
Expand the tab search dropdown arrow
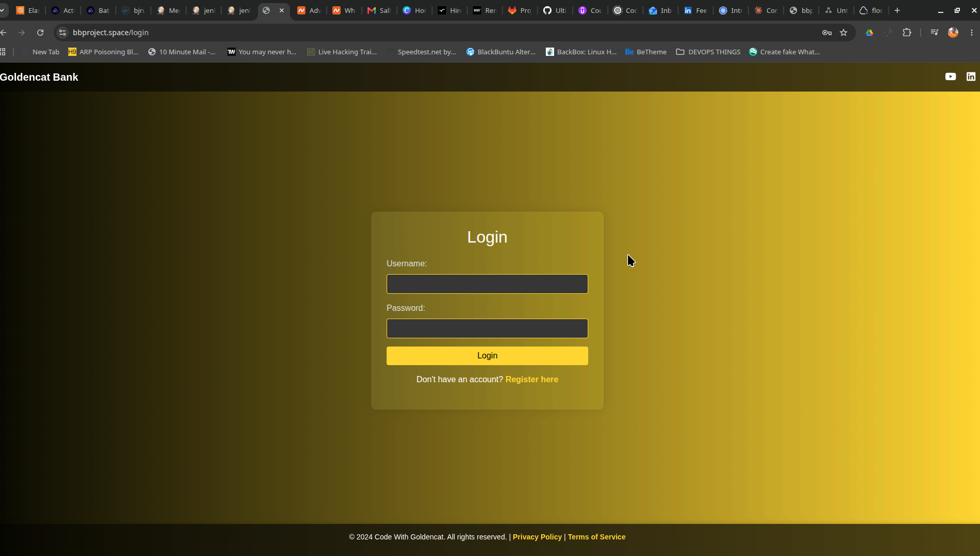coord(3,10)
